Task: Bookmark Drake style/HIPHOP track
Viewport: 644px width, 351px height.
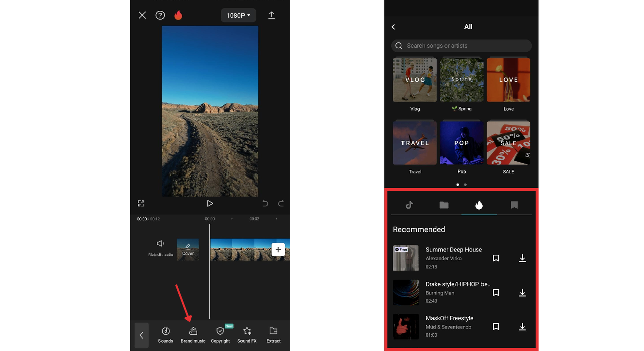Action: 496,293
